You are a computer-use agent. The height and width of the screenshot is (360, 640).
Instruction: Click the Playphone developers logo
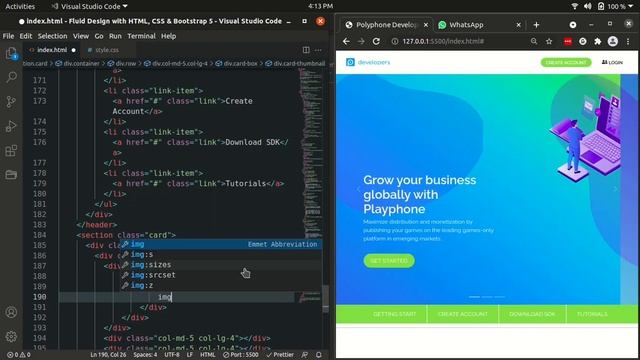(368, 62)
